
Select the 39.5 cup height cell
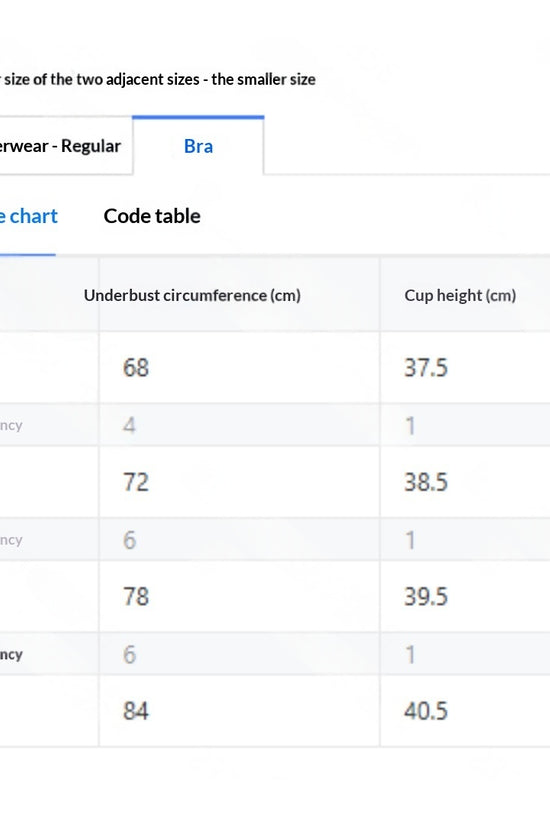pyautogui.click(x=465, y=596)
